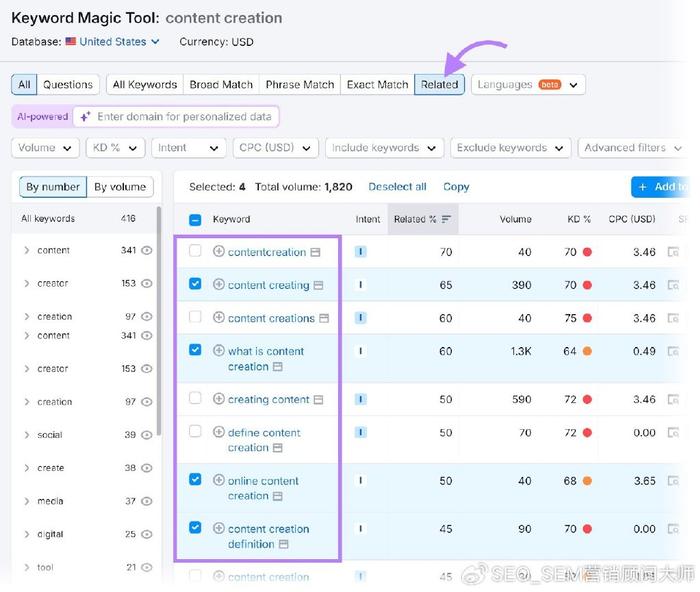Open the Languages beta dropdown
The image size is (700, 592).
(528, 84)
